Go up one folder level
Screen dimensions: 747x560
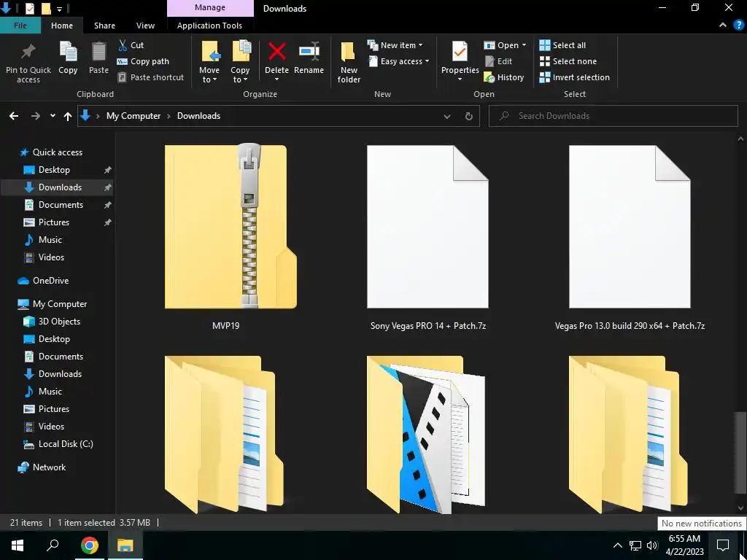pyautogui.click(x=68, y=116)
